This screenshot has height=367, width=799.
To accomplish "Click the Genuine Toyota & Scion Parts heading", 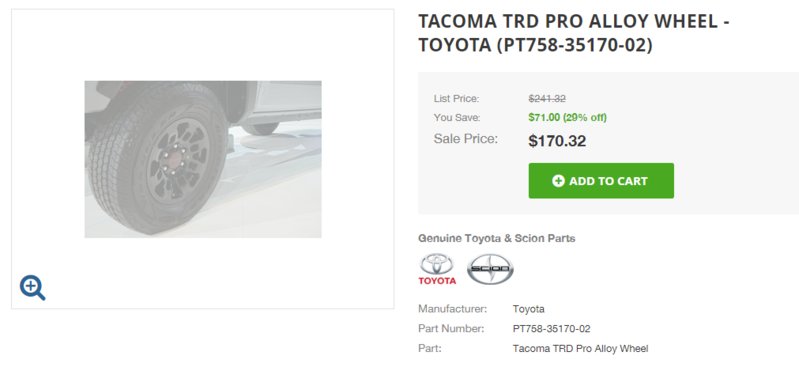I will coord(496,238).
